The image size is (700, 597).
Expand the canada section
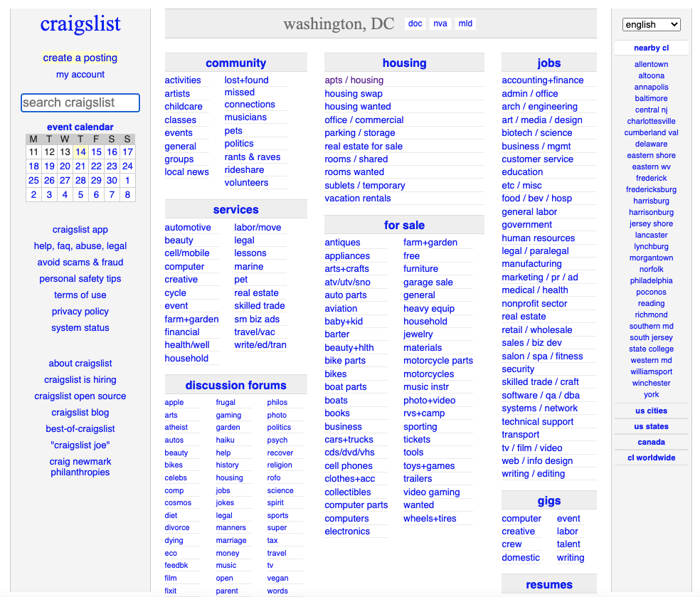(x=651, y=442)
